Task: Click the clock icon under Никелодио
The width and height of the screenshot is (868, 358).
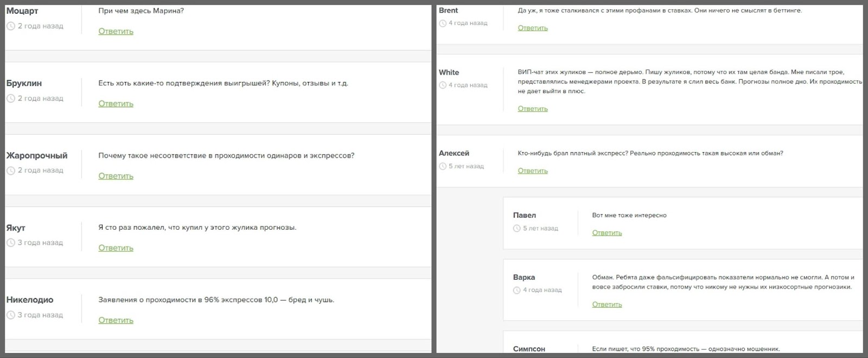Action: (x=11, y=315)
